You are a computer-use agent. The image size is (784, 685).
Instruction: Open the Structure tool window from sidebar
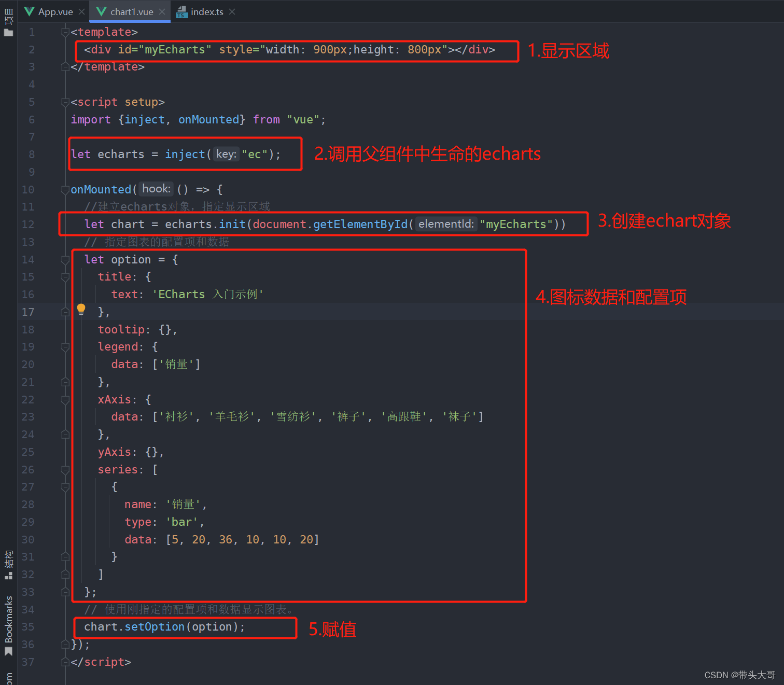tap(8, 565)
